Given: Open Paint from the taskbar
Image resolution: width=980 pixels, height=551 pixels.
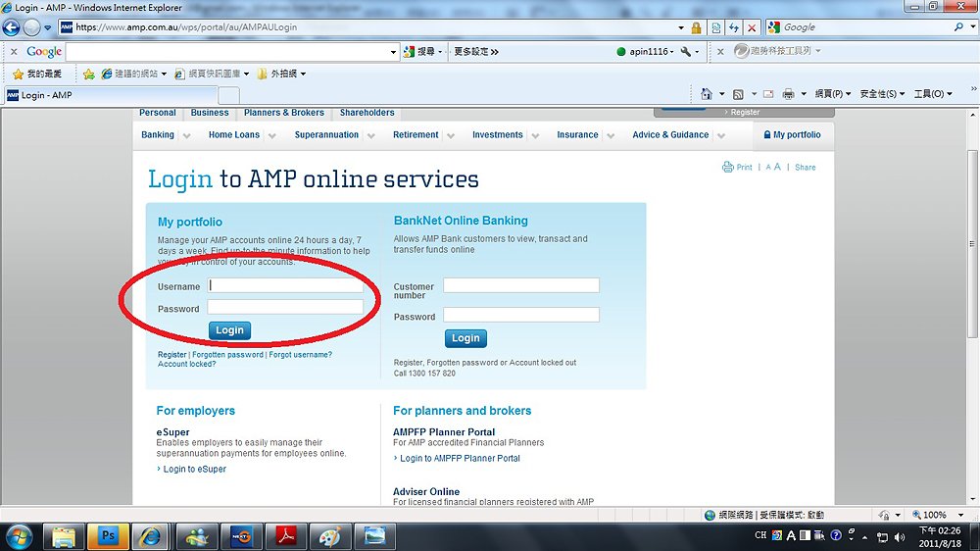Looking at the screenshot, I should 330,536.
